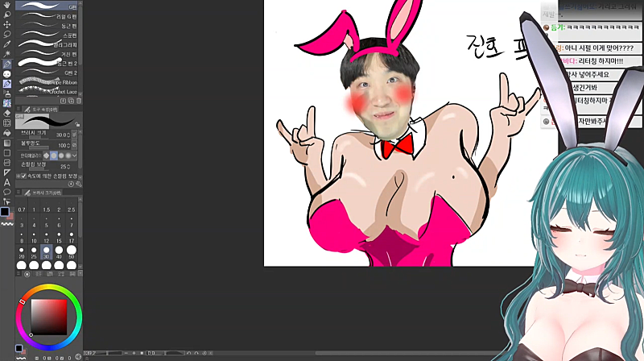Select weak anti-aliasing option
This screenshot has height=361, width=644.
pyautogui.click(x=54, y=156)
